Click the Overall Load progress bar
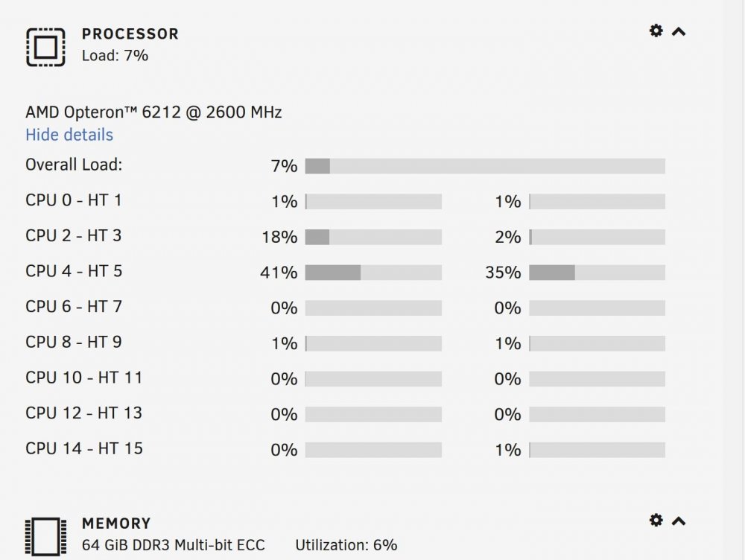The width and height of the screenshot is (745, 560). 485,166
